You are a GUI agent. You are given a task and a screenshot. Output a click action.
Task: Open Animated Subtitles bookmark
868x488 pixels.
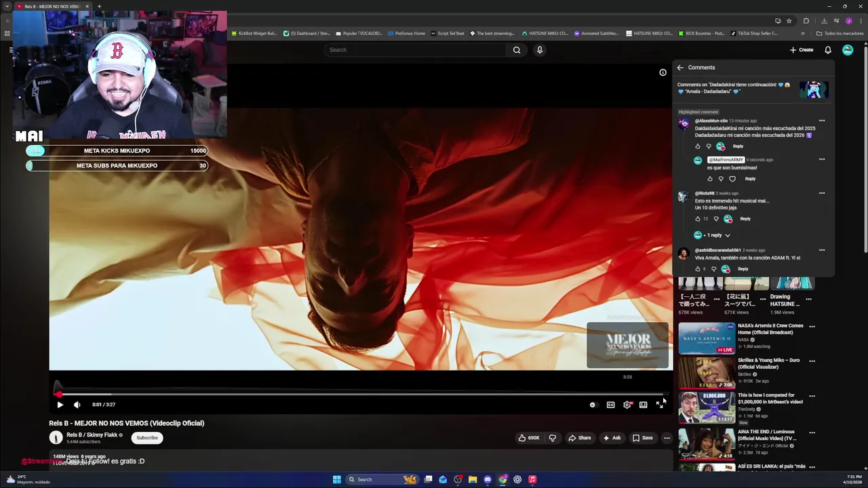click(x=596, y=33)
